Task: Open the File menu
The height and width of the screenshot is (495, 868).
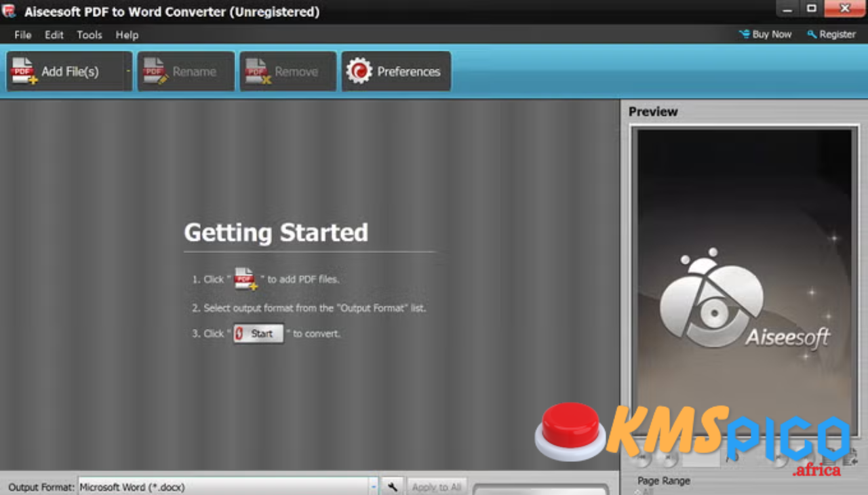Action: (23, 35)
